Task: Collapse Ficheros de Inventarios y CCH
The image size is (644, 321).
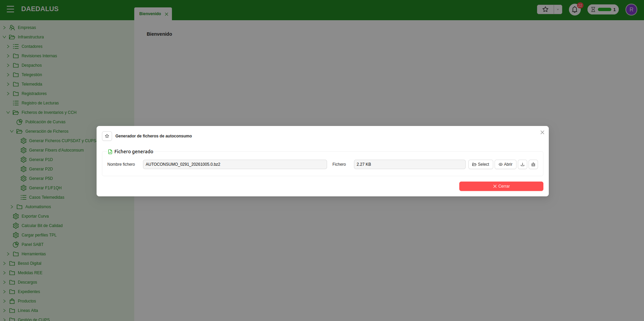Action: tap(8, 113)
